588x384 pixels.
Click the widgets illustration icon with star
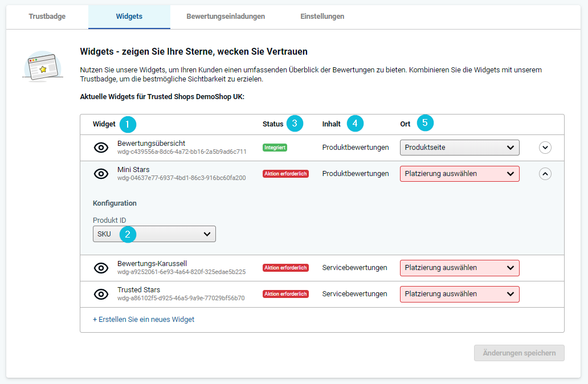[43, 66]
